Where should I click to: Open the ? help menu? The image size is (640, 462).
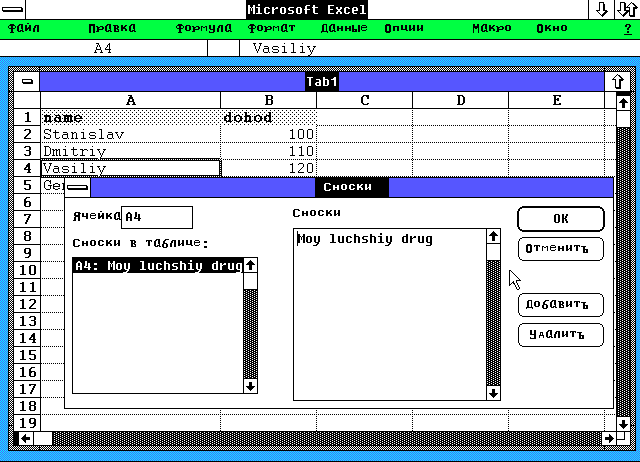628,29
